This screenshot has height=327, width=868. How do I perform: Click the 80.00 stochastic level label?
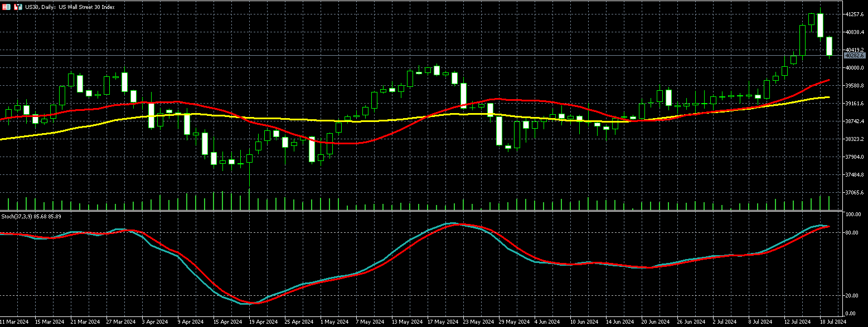[851, 233]
